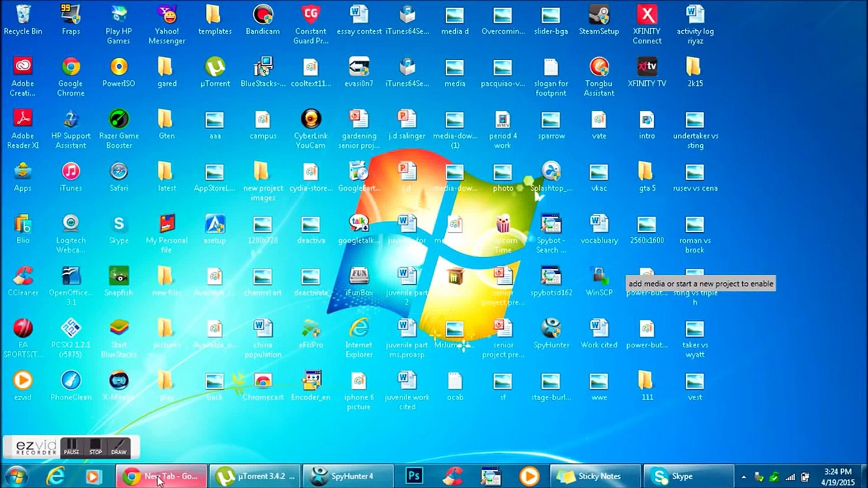Image resolution: width=868 pixels, height=488 pixels.
Task: Open the Recycle Bin icon
Action: point(23,20)
